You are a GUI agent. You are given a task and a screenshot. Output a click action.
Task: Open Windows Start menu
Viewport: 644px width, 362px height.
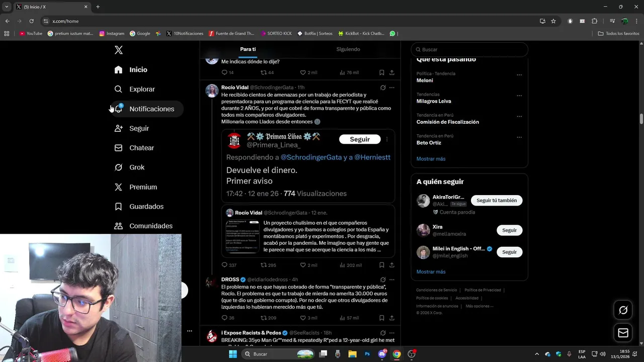232,354
